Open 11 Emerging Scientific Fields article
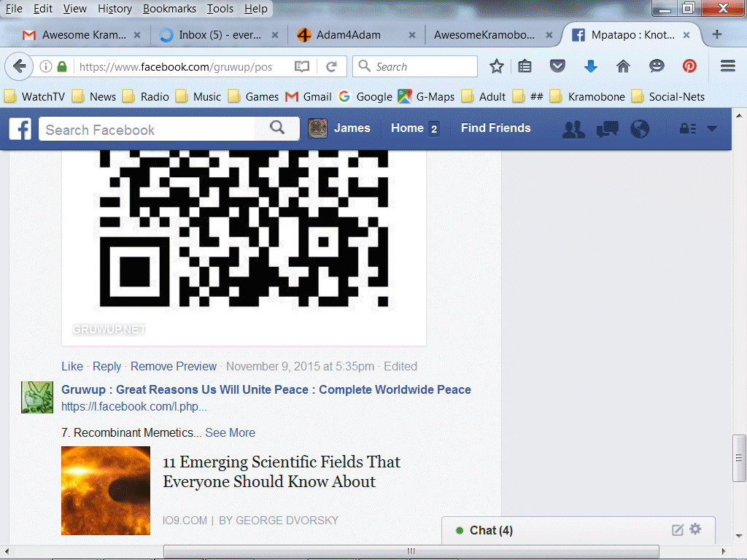 pos(282,472)
